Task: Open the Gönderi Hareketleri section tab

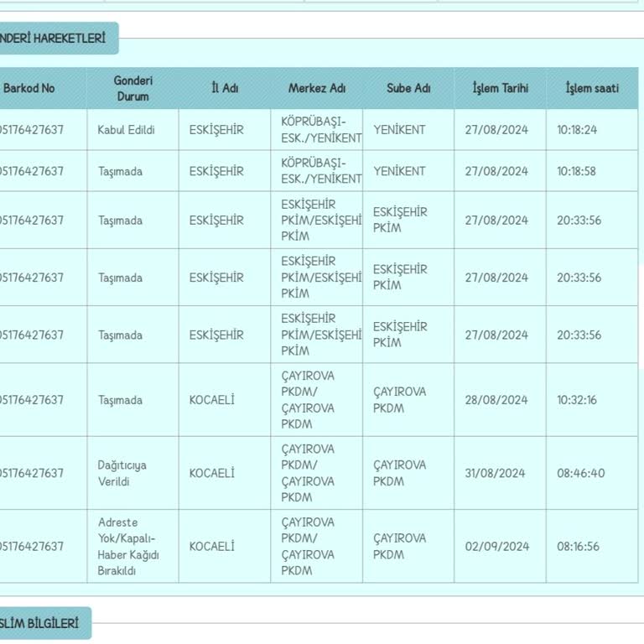Action: [x=58, y=39]
